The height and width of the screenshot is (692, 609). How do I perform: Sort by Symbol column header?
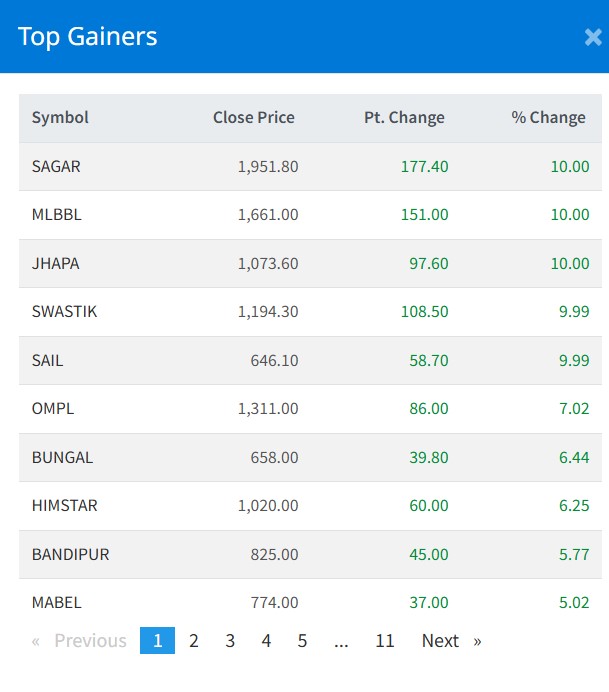pos(60,118)
